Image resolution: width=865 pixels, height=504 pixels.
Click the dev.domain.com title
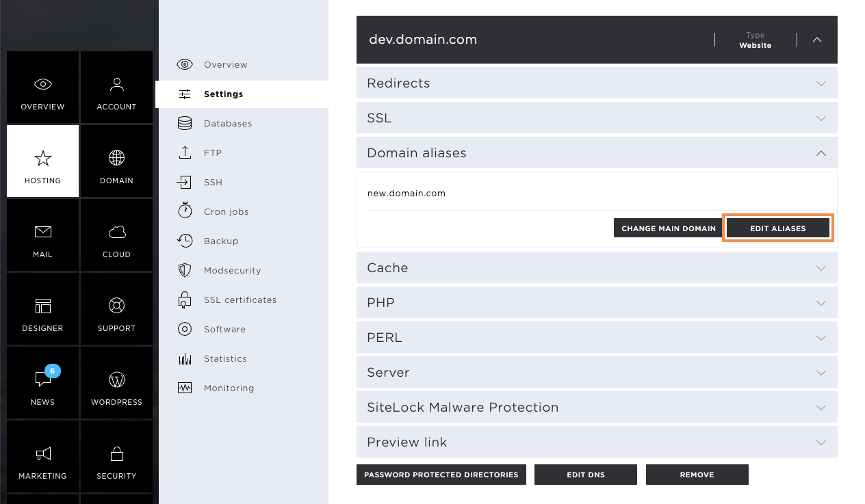pyautogui.click(x=423, y=40)
